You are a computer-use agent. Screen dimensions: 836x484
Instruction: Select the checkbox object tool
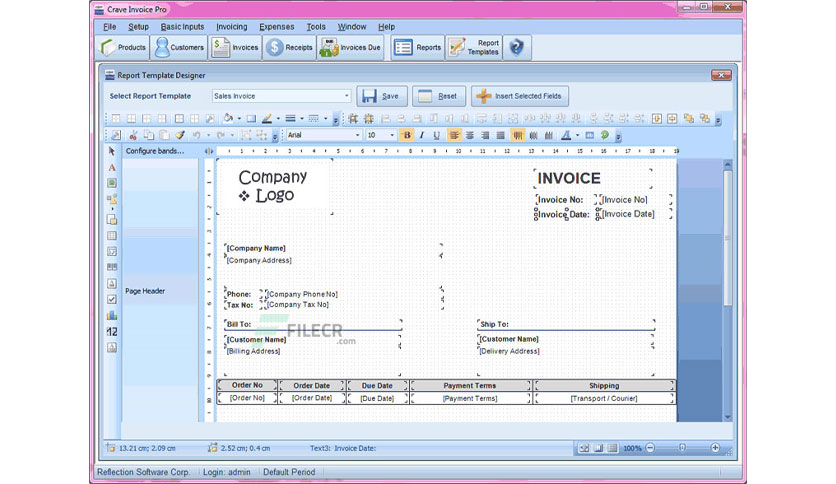[x=111, y=300]
